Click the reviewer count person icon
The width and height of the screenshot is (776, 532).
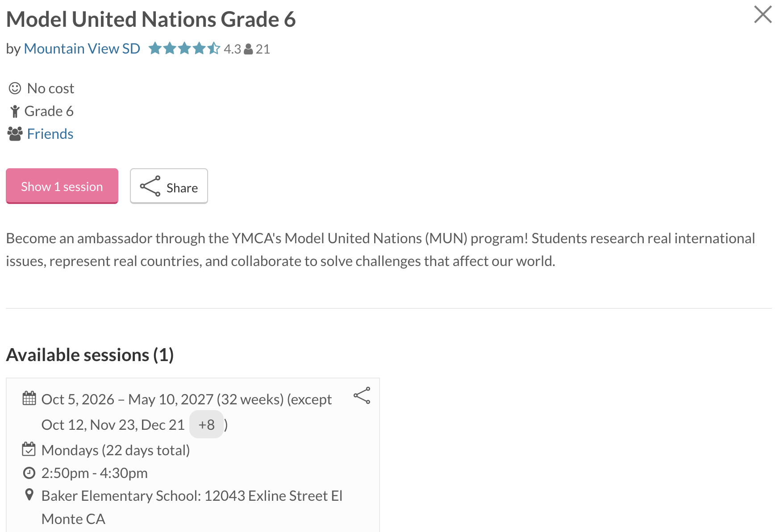click(x=249, y=49)
